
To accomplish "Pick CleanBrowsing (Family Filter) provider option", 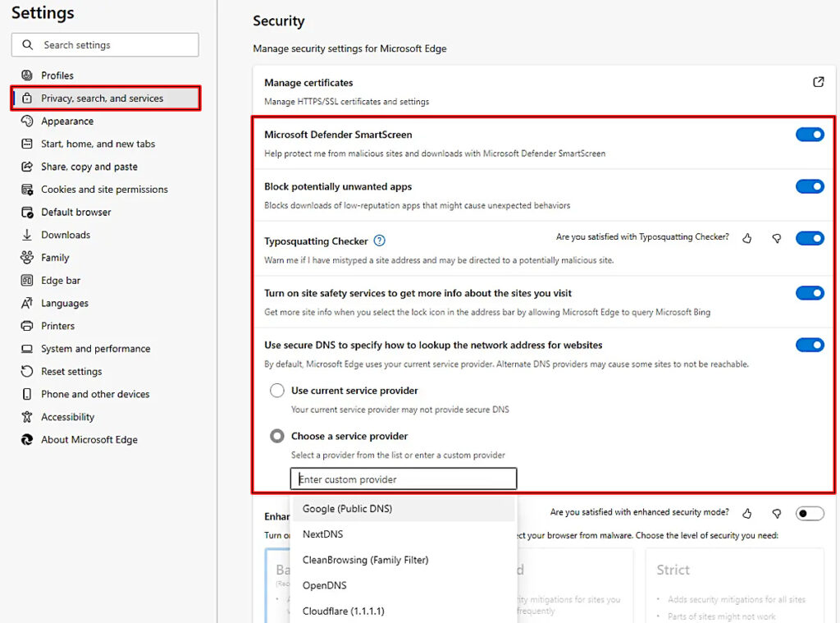I will click(403, 560).
